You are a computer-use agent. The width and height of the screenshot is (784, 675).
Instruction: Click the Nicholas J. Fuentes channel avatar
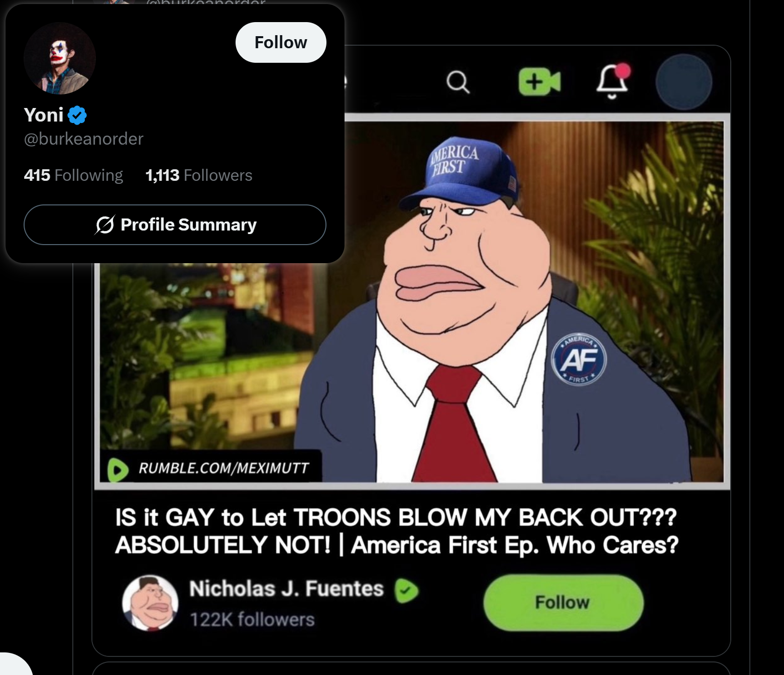coord(150,603)
